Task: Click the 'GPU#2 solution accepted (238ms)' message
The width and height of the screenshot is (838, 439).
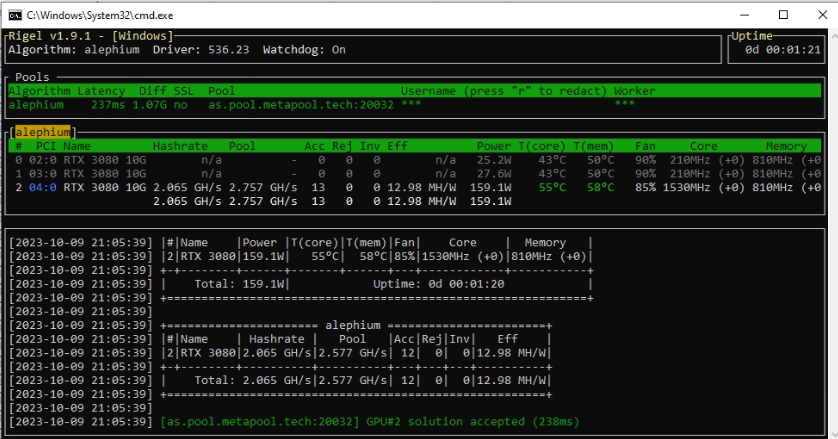Action: [472, 422]
